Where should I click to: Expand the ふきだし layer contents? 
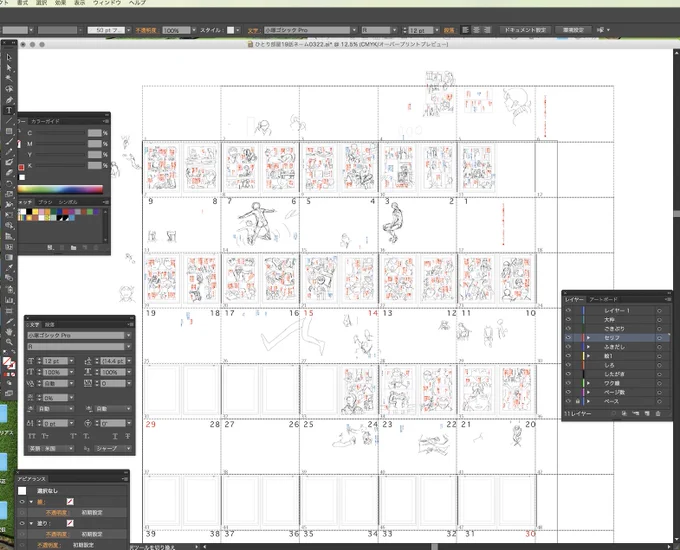(588, 347)
